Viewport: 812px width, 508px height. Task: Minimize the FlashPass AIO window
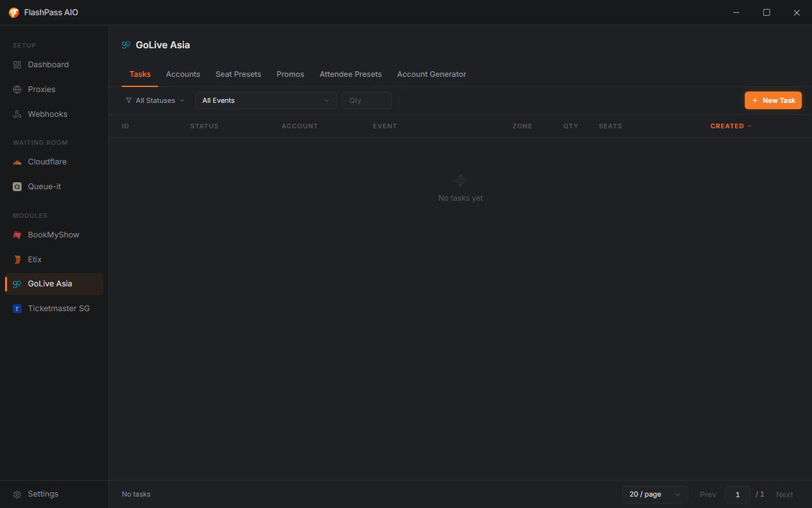point(737,13)
